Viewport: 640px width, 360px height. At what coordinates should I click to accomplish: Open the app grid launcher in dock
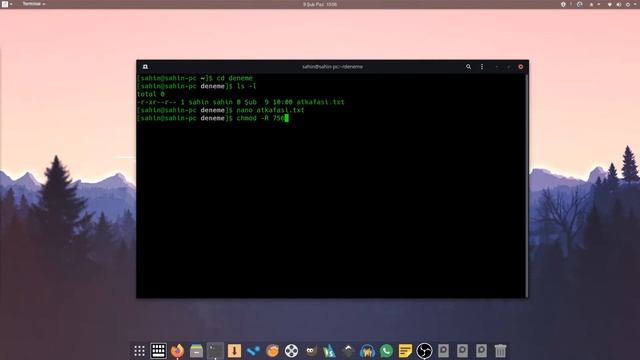click(x=140, y=351)
